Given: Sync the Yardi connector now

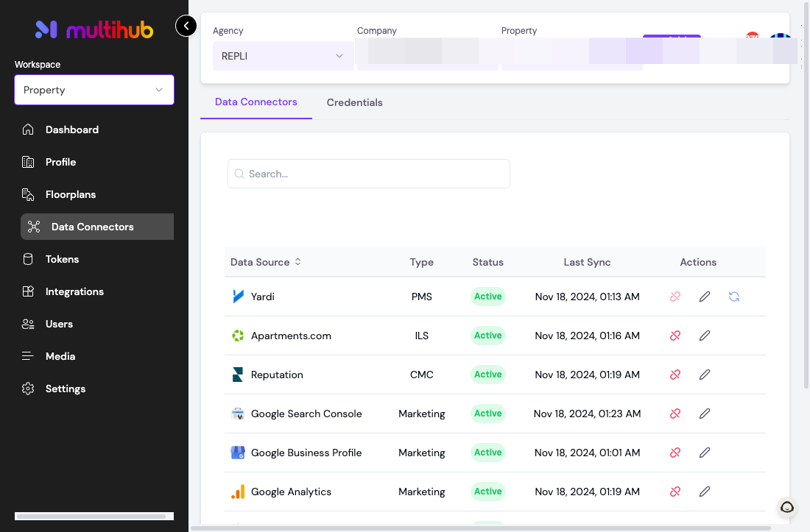Looking at the screenshot, I should [x=734, y=297].
